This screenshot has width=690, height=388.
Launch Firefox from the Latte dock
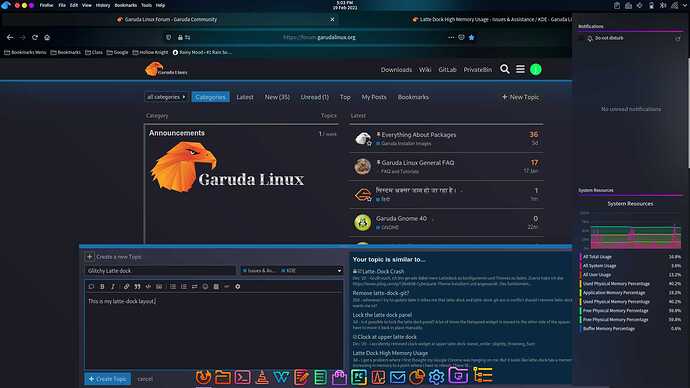point(203,377)
